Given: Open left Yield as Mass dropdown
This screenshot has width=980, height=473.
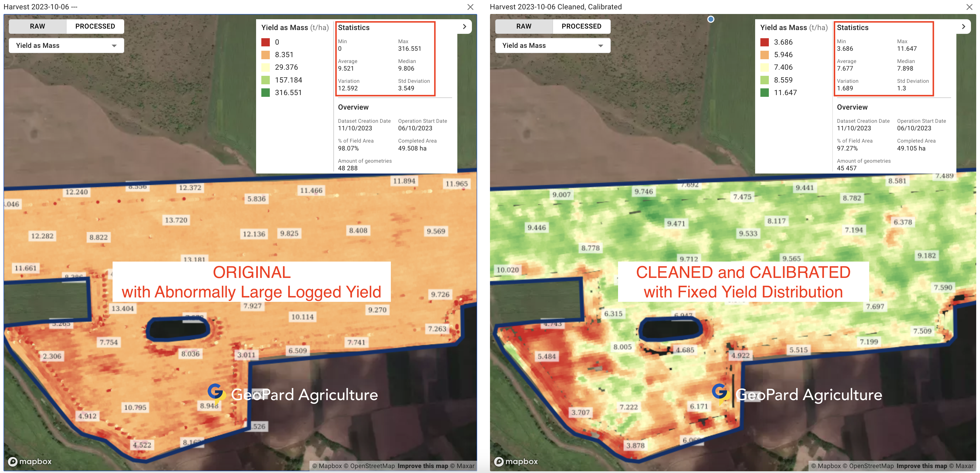Looking at the screenshot, I should click(66, 45).
